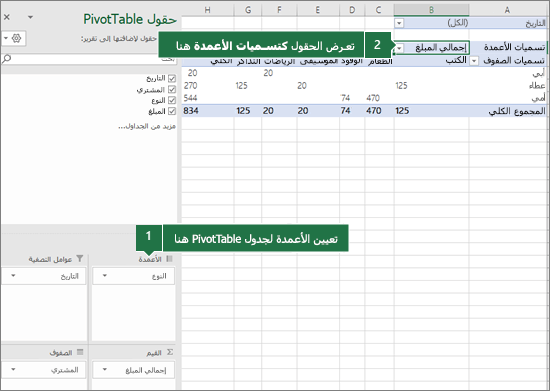
Task: Open التاريخ field dropdown in filters area
Action: (13, 276)
